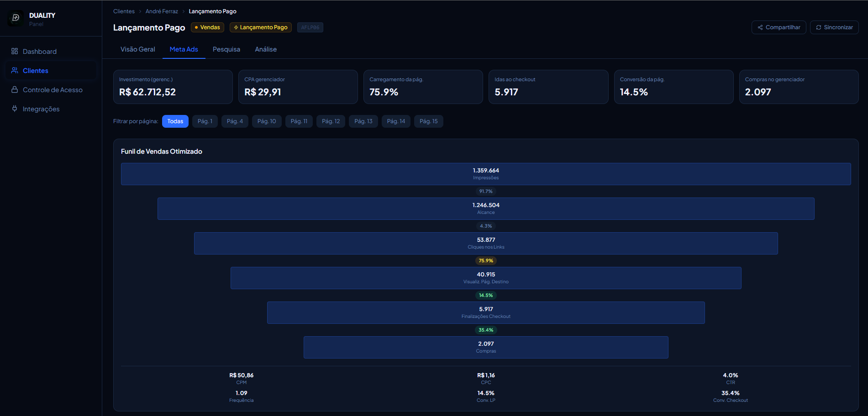
Task: Click the R$ 50,86 CPM value
Action: pos(242,375)
